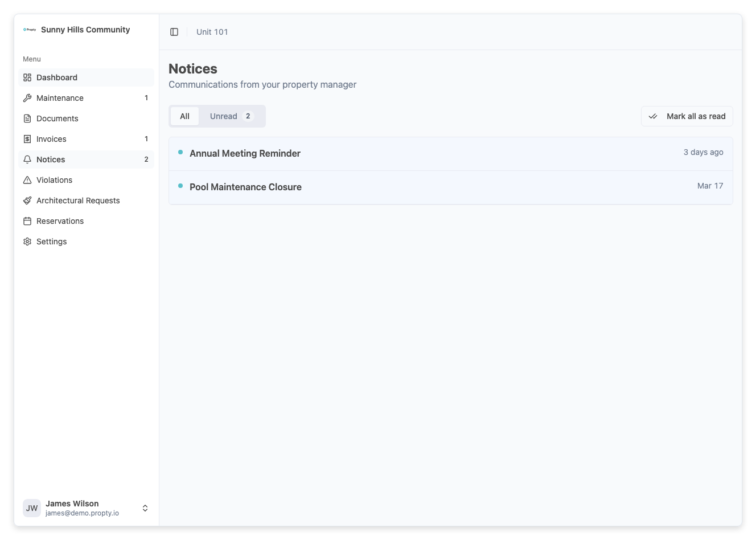Open Settings via the gear icon
This screenshot has height=540, width=756.
point(27,241)
